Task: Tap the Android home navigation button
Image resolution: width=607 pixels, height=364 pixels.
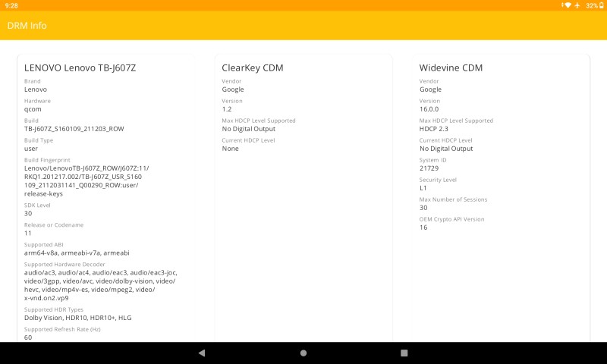Action: (303, 353)
